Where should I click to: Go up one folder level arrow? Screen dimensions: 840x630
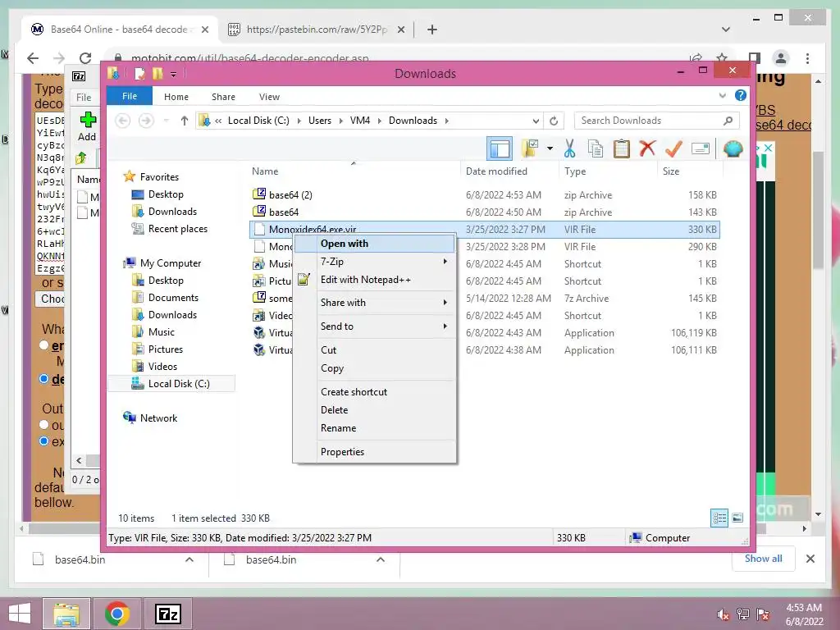point(185,121)
